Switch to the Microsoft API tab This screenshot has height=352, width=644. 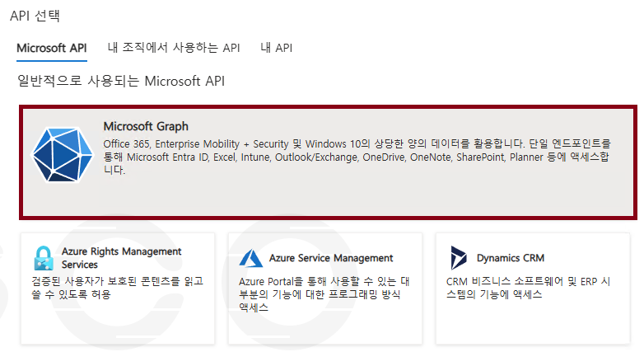click(x=52, y=48)
